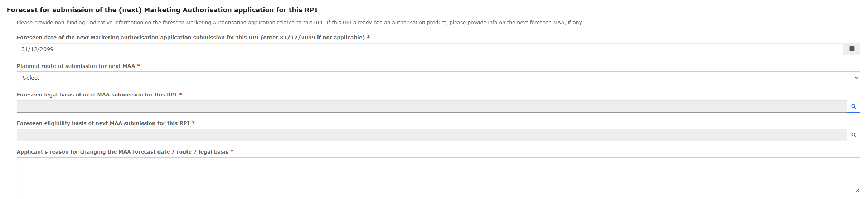Screen dimensions: 868x199
Task: Click the eligibility basis search magnifier icon
Action: 853,135
